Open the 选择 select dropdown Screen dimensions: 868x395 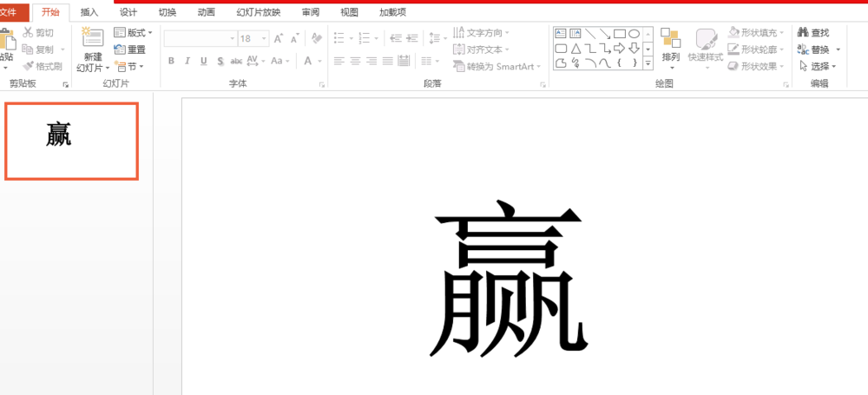818,67
